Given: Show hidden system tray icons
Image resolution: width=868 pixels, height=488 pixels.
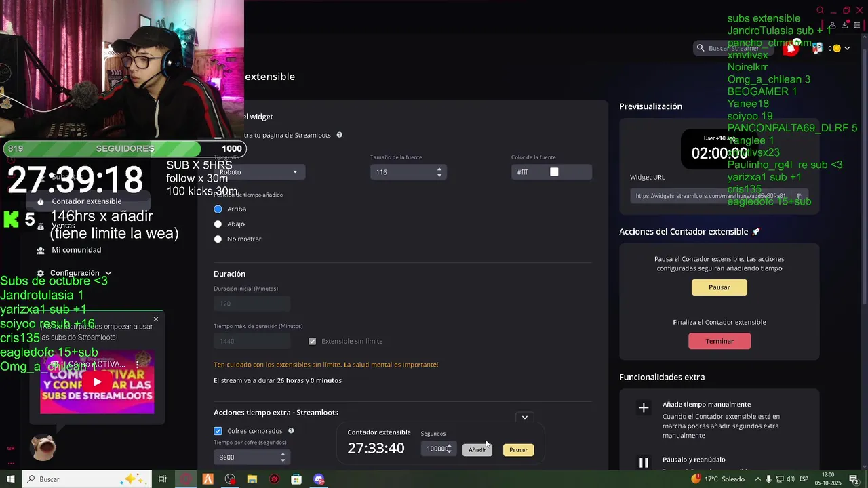Looking at the screenshot, I should [x=757, y=479].
